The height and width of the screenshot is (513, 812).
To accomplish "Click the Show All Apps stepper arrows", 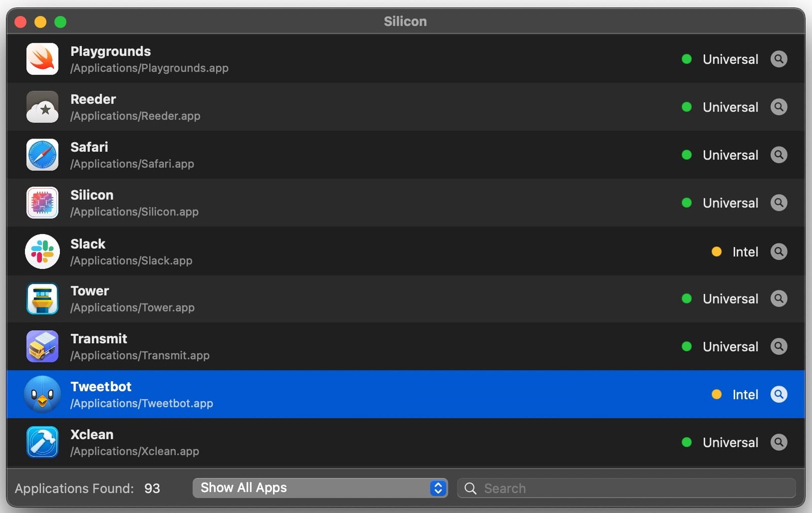I will (438, 488).
